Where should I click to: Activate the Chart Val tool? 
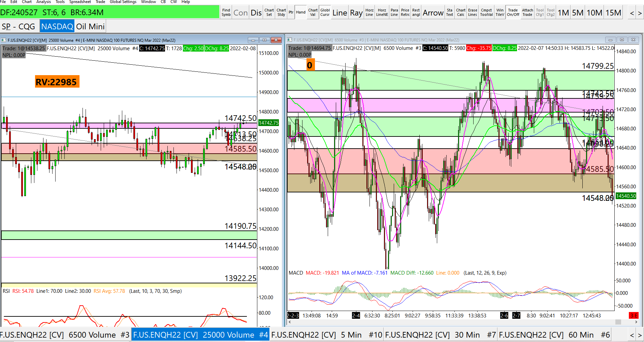click(313, 12)
